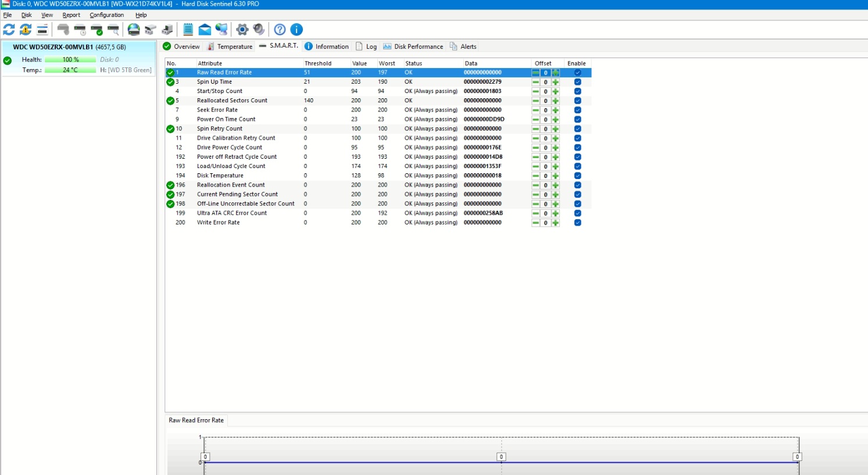Click the blue refresh arrows toolbar icon
868x475 pixels.
9,30
